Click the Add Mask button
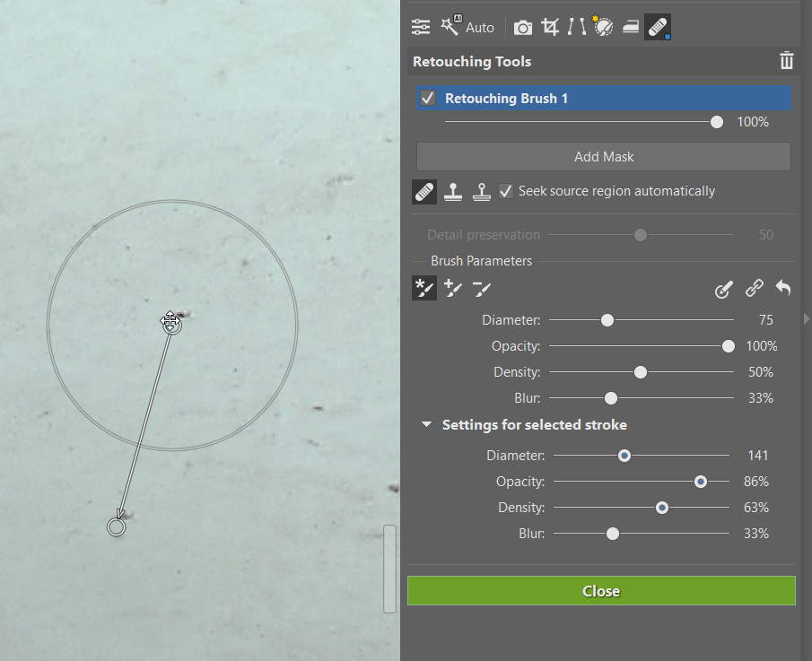812x661 pixels. [603, 157]
